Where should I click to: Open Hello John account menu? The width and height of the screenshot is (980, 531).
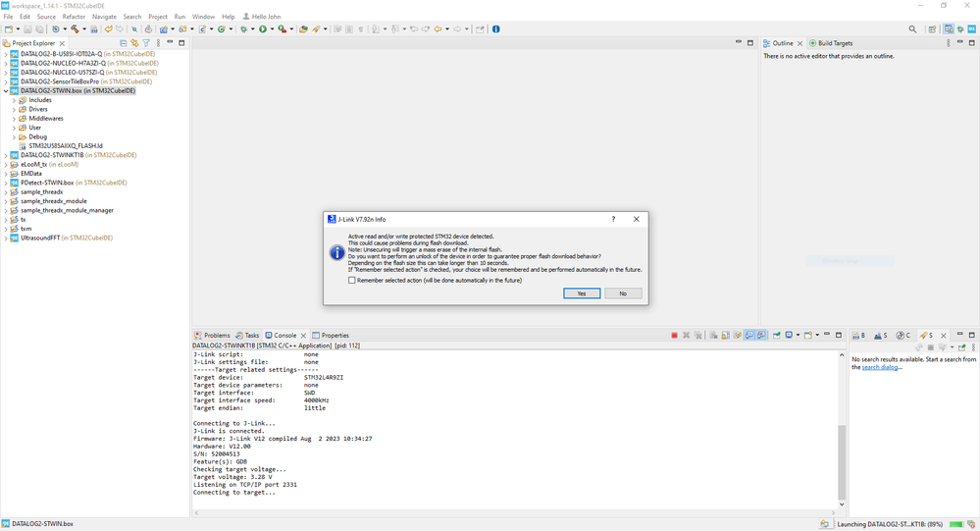tap(261, 17)
